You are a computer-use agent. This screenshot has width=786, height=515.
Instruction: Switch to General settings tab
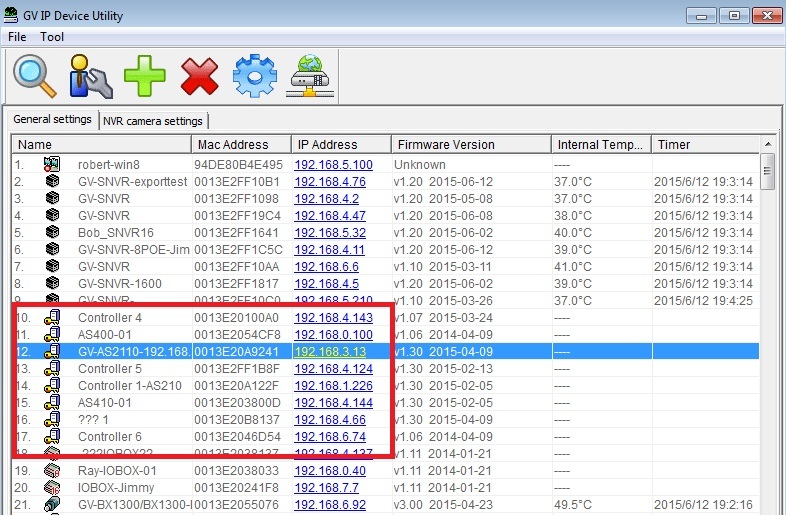click(x=52, y=119)
